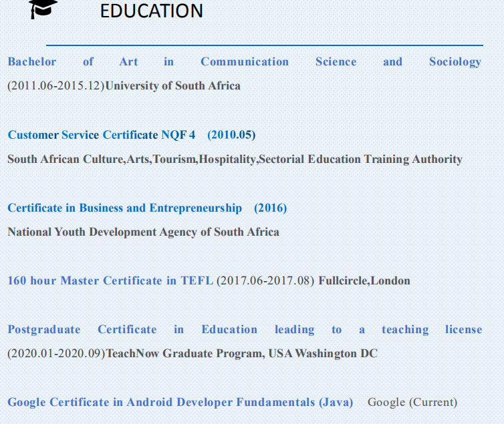Click the 2011.06-2015.12 date range
Screen dimensions: 504x424
coord(56,85)
